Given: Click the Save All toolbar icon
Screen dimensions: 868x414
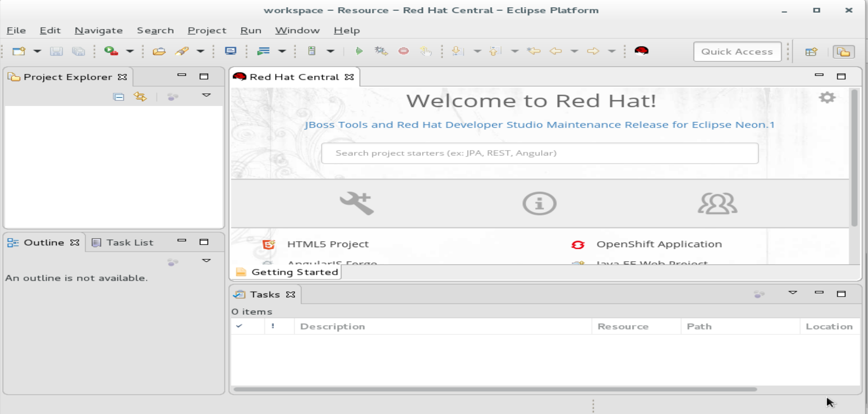Looking at the screenshot, I should (78, 51).
